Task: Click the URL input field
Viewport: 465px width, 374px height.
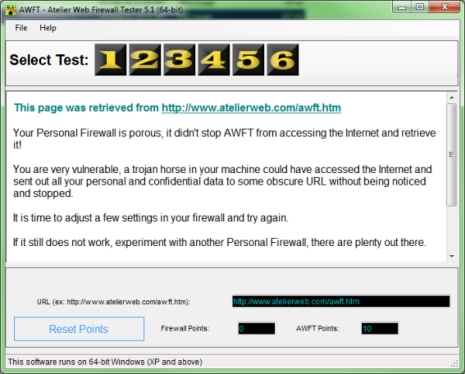Action: point(341,301)
